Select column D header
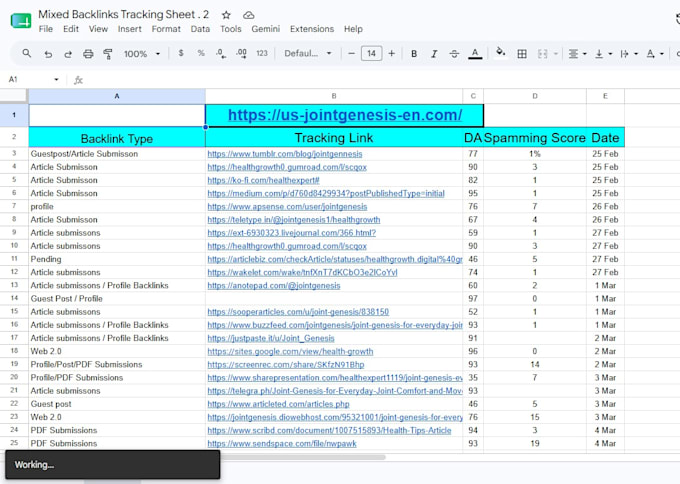This screenshot has height=484, width=680. tap(535, 96)
